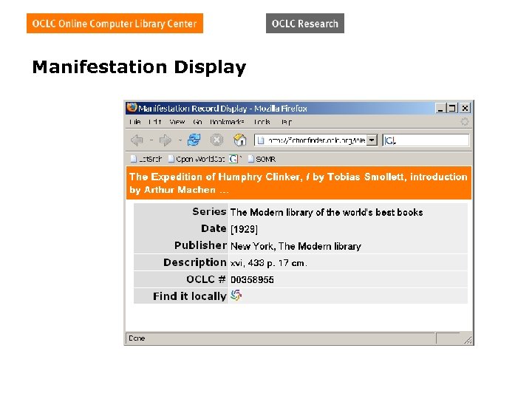Click the series value Modern library text
The image size is (532, 399).
(327, 212)
